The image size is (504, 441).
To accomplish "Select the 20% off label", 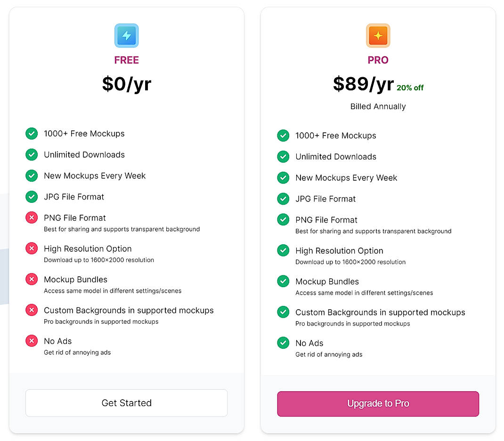I will tap(409, 88).
